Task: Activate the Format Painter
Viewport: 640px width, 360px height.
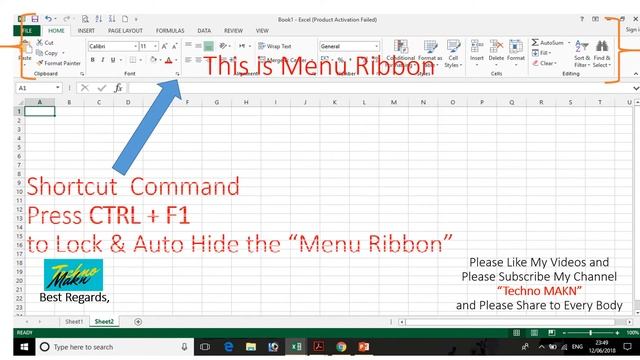Action: click(x=58, y=63)
